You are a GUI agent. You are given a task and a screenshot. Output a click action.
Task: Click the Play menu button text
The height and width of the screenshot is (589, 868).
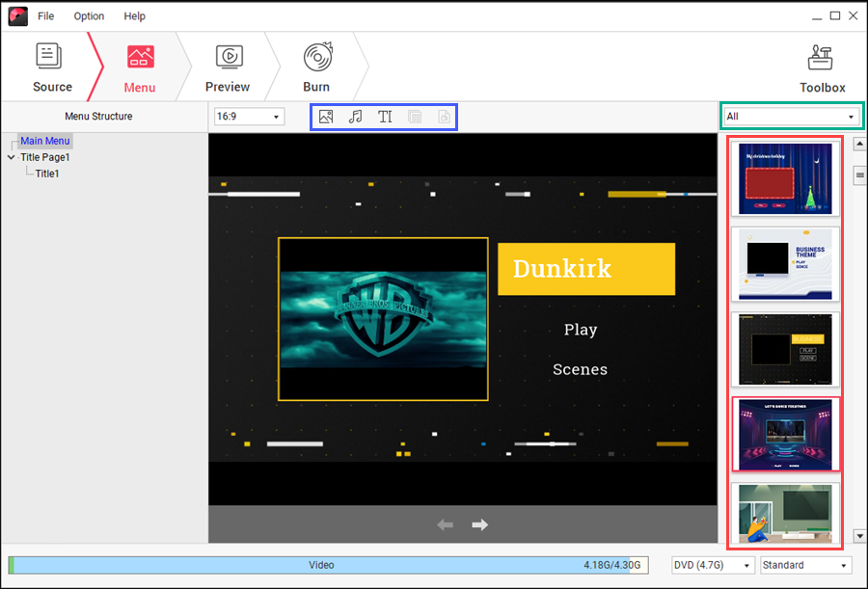[x=581, y=330]
